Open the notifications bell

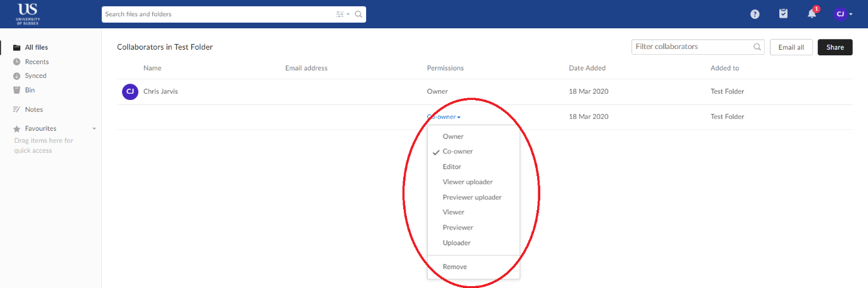click(x=812, y=13)
